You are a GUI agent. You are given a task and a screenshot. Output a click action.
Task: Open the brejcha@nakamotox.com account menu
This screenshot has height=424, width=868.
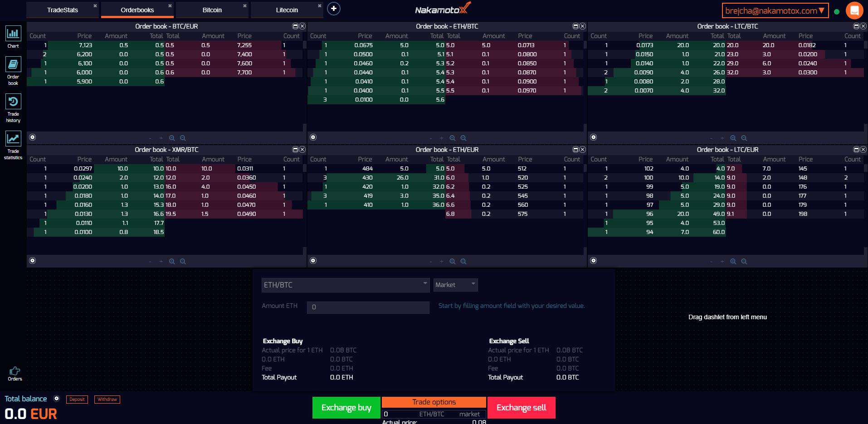[775, 10]
